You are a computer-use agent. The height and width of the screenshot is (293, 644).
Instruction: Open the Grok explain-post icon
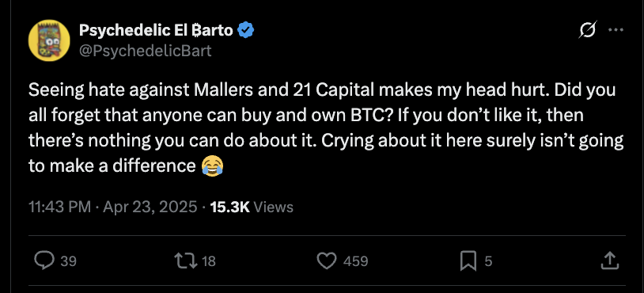point(587,29)
